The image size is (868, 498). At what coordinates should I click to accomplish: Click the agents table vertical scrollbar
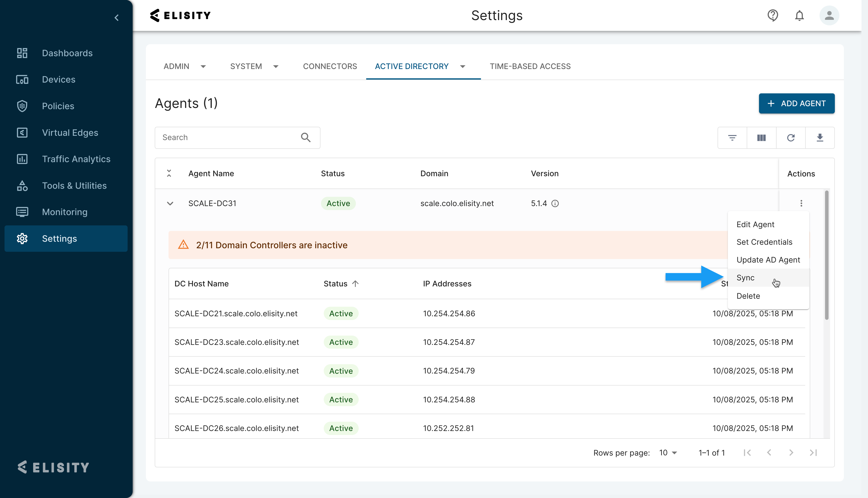pyautogui.click(x=827, y=255)
